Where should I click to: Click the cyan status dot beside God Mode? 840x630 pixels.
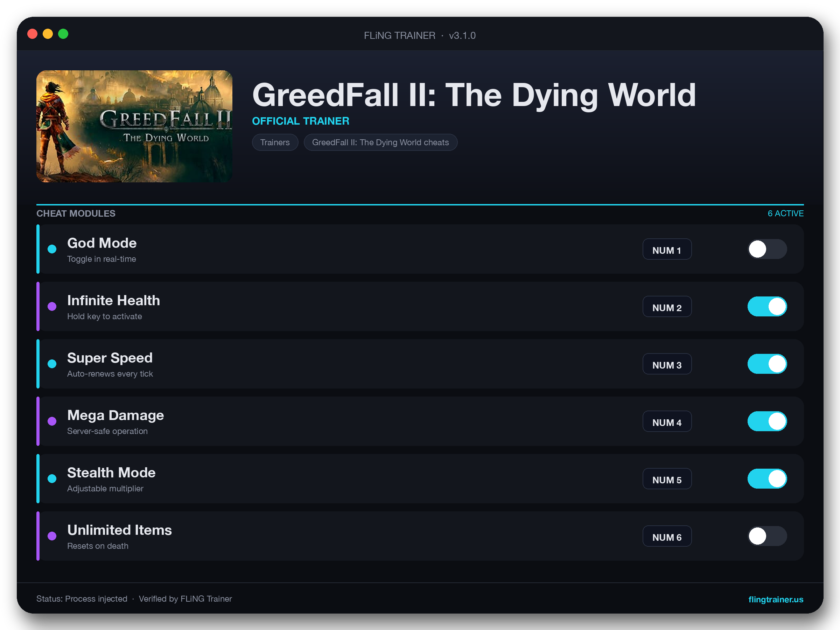(52, 249)
